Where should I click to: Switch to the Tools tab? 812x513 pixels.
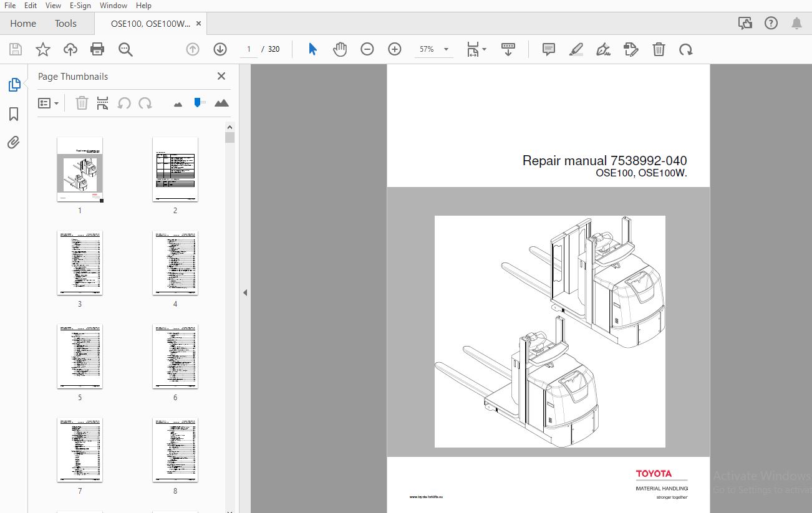tap(65, 24)
